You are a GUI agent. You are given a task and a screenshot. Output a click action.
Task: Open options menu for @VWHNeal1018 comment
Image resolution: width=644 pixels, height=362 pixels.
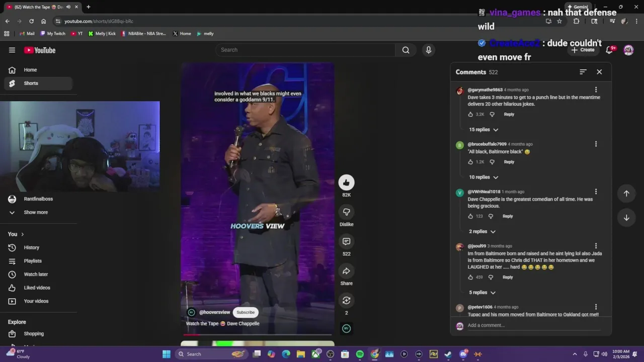(596, 192)
